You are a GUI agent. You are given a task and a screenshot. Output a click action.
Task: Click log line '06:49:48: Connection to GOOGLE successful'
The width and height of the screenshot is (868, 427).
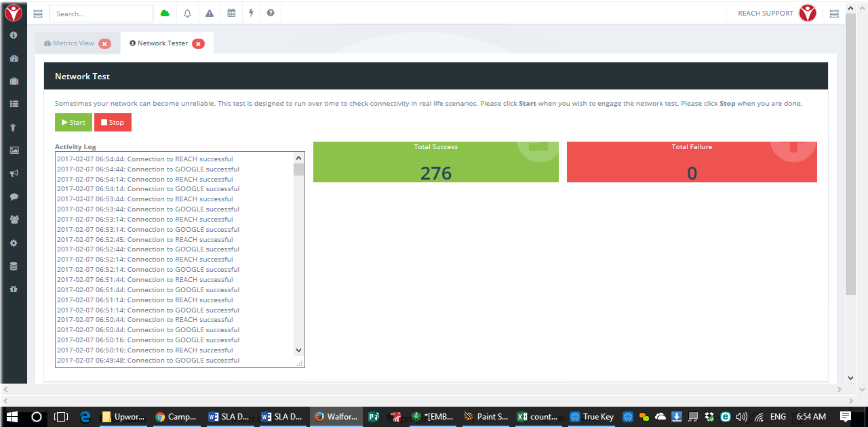pyautogui.click(x=148, y=361)
